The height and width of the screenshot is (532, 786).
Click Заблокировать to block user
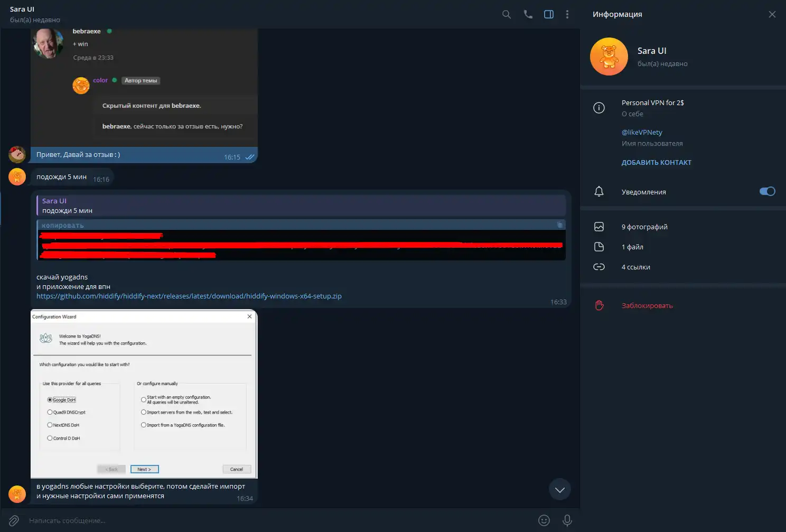pyautogui.click(x=647, y=305)
